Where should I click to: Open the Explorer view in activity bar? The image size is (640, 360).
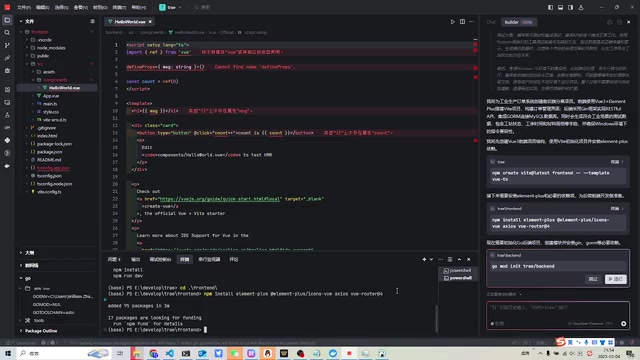click(7, 20)
